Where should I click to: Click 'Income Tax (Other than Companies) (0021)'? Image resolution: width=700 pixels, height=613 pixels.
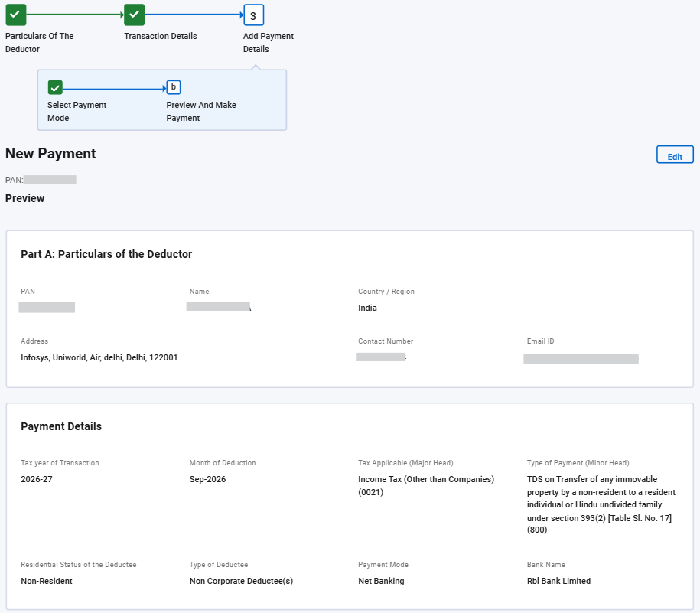pos(426,486)
